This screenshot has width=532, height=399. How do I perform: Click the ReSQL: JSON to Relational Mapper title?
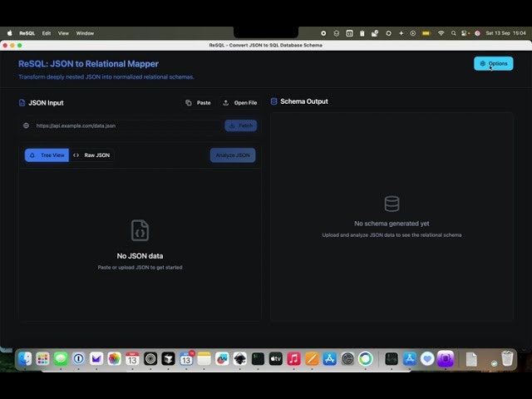(88, 64)
